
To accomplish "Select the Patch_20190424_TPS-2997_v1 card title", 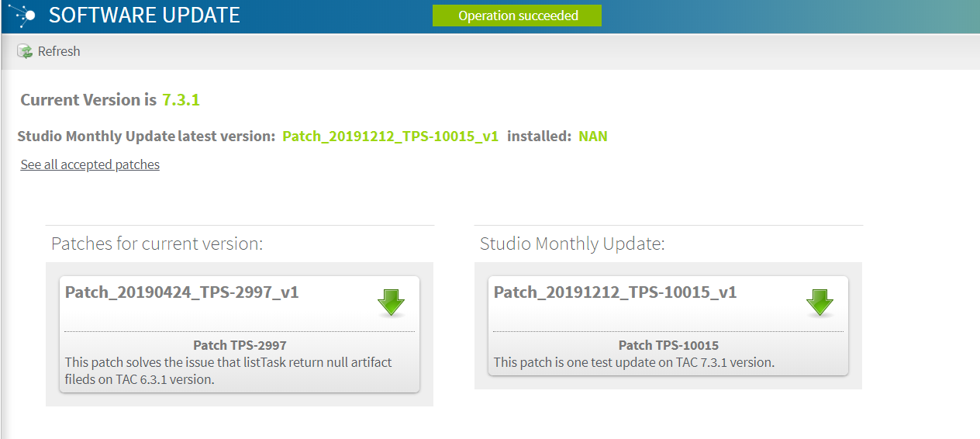I will point(181,292).
